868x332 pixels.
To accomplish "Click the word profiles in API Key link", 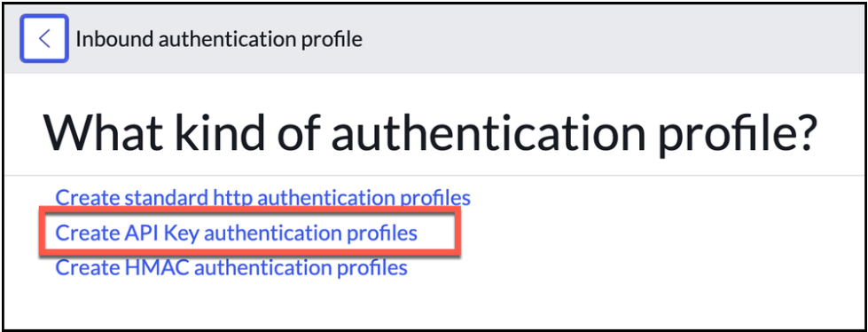I will (382, 233).
